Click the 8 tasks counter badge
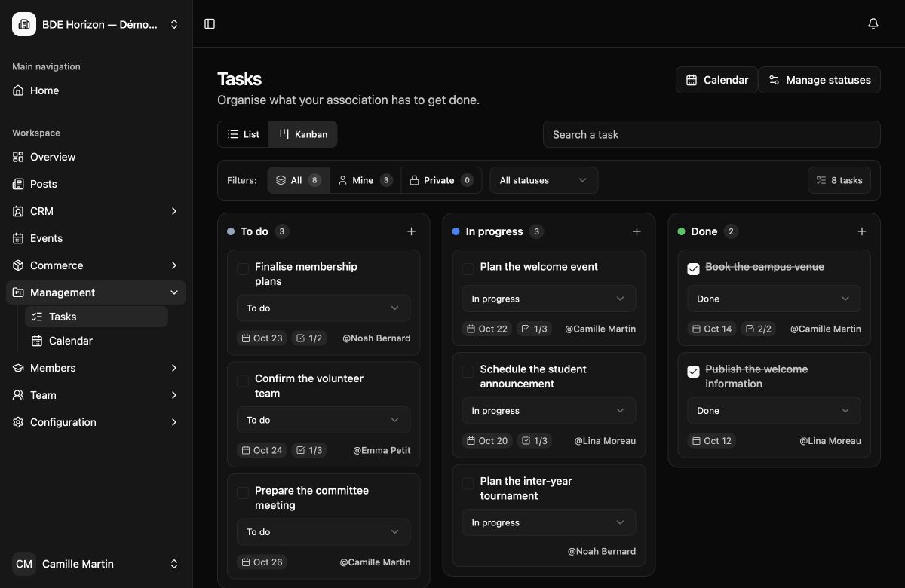This screenshot has height=588, width=905. [x=839, y=180]
